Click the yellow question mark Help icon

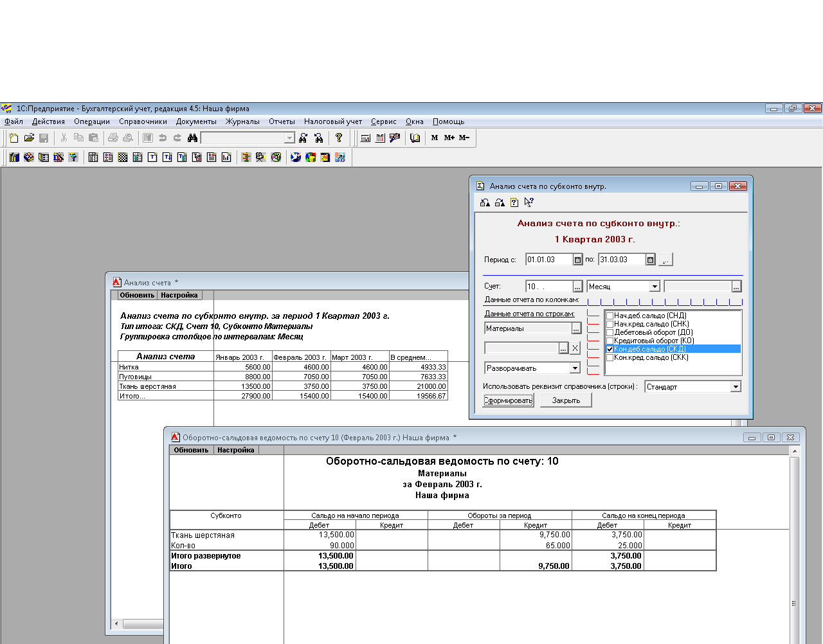tap(339, 138)
